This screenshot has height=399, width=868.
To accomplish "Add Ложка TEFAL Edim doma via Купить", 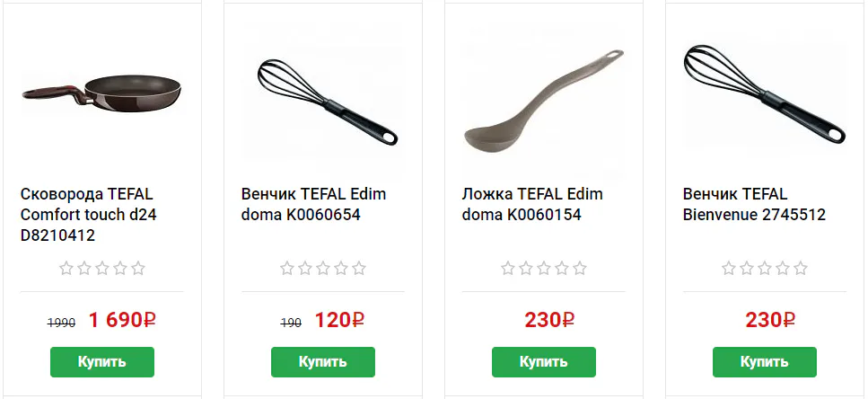I will pos(544,362).
